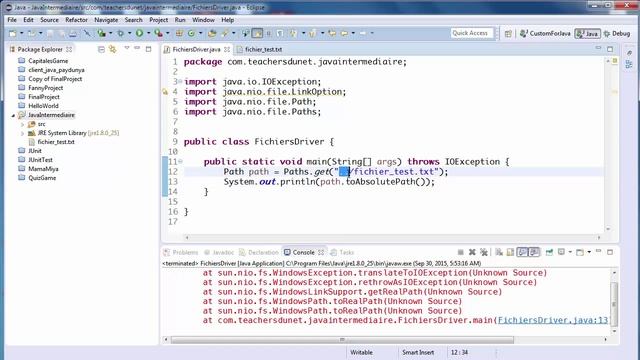Click the Console horizontal scrollbar thumb
Viewport: 640px width, 360px height.
pyautogui.click(x=342, y=340)
